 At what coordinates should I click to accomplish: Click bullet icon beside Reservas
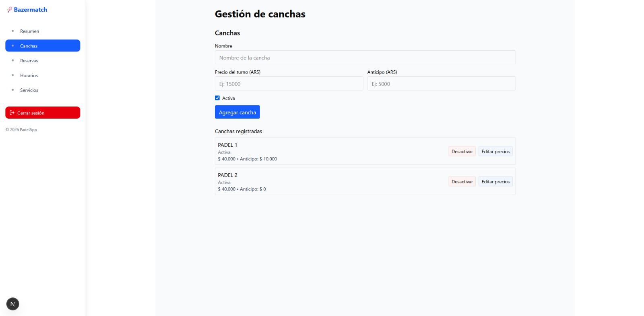13,61
